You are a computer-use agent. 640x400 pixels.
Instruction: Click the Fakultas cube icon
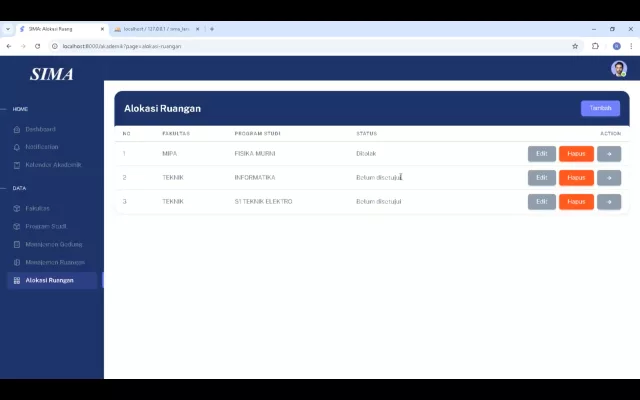click(17, 209)
